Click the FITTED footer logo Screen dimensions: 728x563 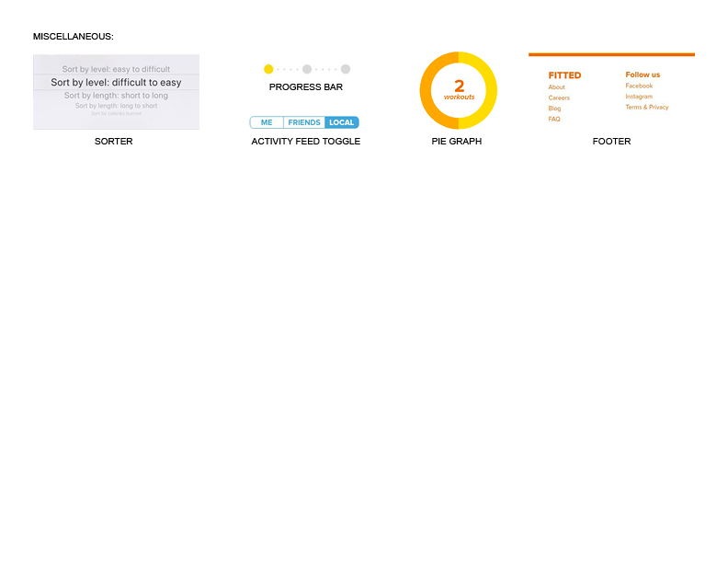coord(564,75)
